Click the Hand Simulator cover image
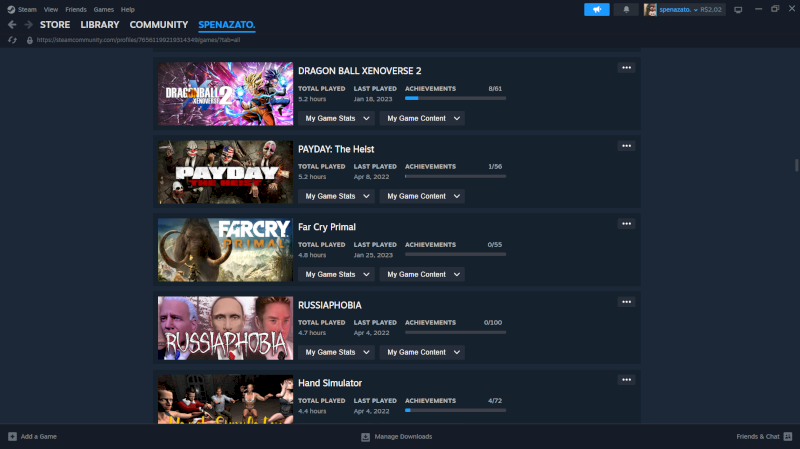 226,399
